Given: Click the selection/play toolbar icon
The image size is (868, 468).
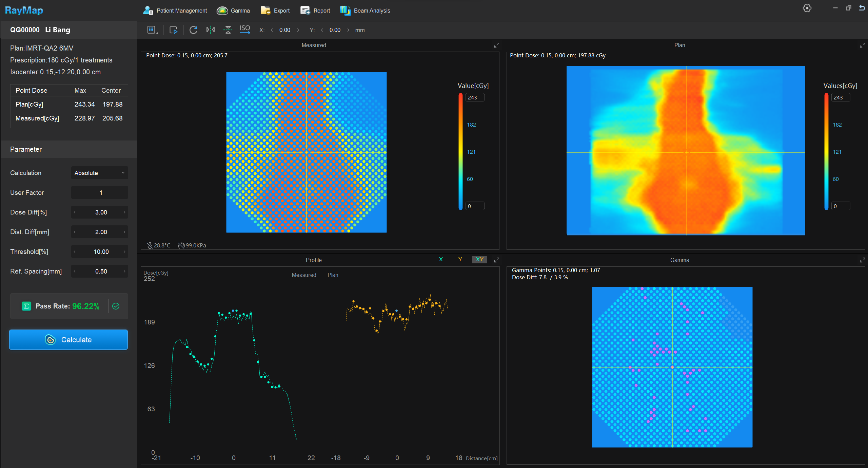Looking at the screenshot, I should point(173,30).
